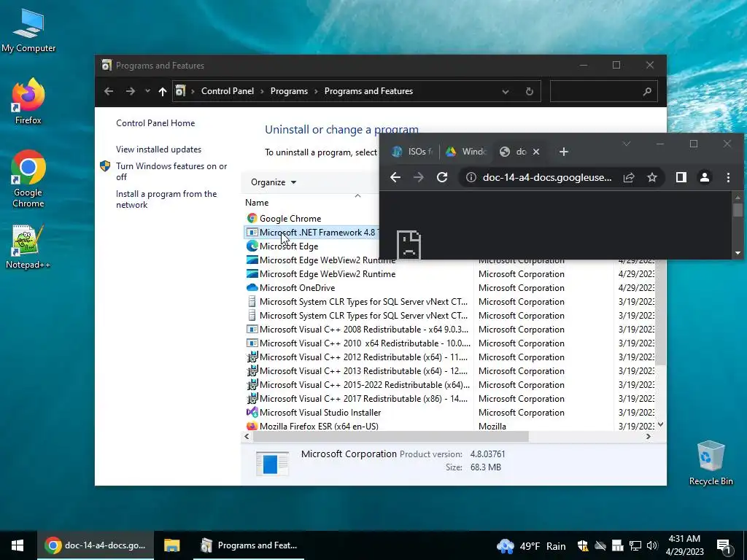Open View installed updates link

tap(158, 149)
